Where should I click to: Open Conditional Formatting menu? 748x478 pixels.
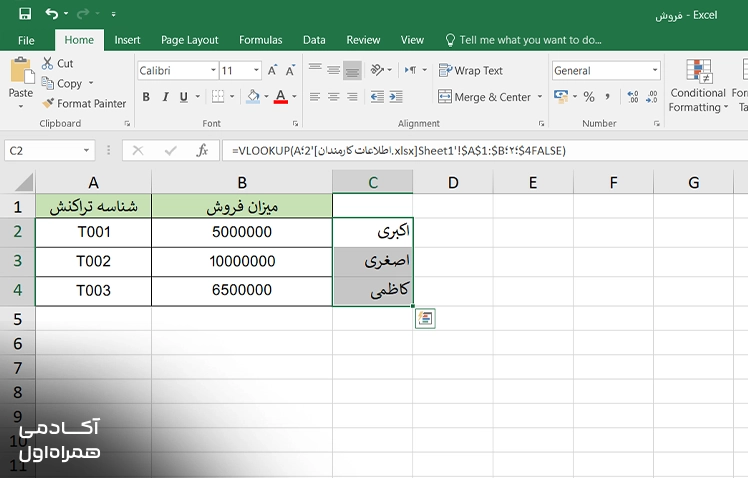pos(698,86)
